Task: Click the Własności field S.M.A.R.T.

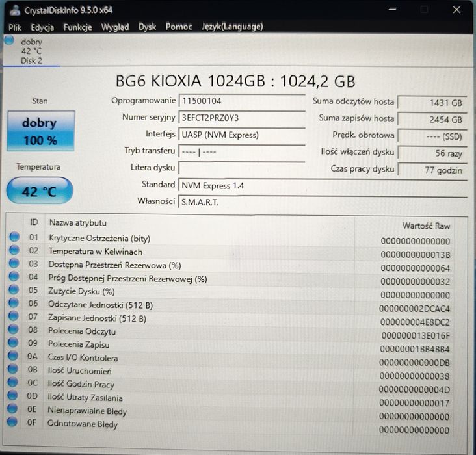Action: point(323,202)
